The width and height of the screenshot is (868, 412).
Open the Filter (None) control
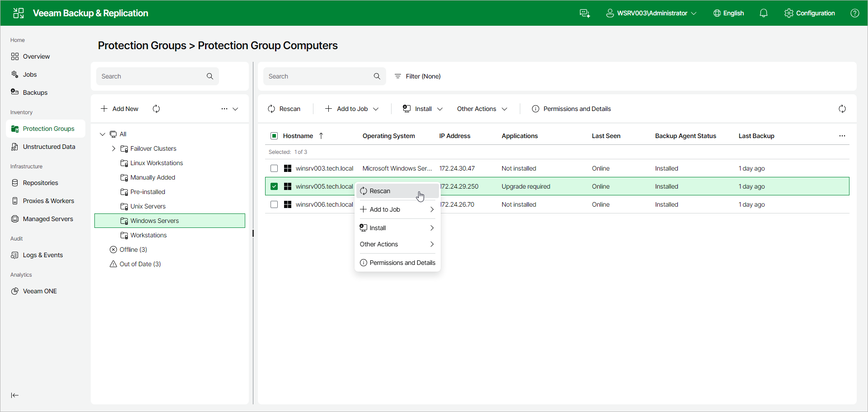pyautogui.click(x=418, y=76)
